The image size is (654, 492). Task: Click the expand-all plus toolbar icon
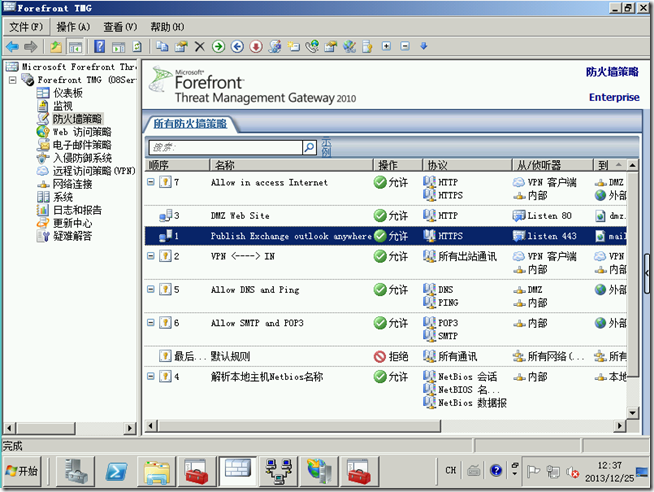[387, 46]
